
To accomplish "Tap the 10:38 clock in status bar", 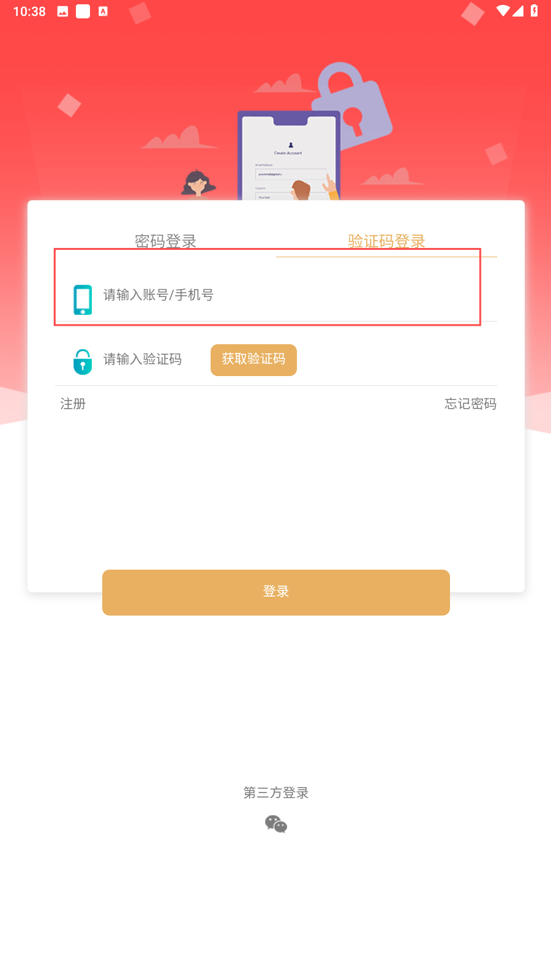I will [29, 12].
